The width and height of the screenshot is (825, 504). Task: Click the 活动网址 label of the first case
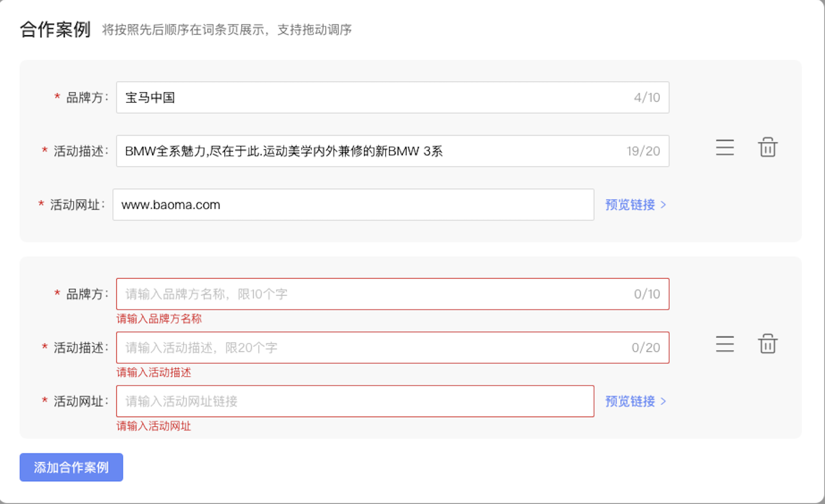77,205
